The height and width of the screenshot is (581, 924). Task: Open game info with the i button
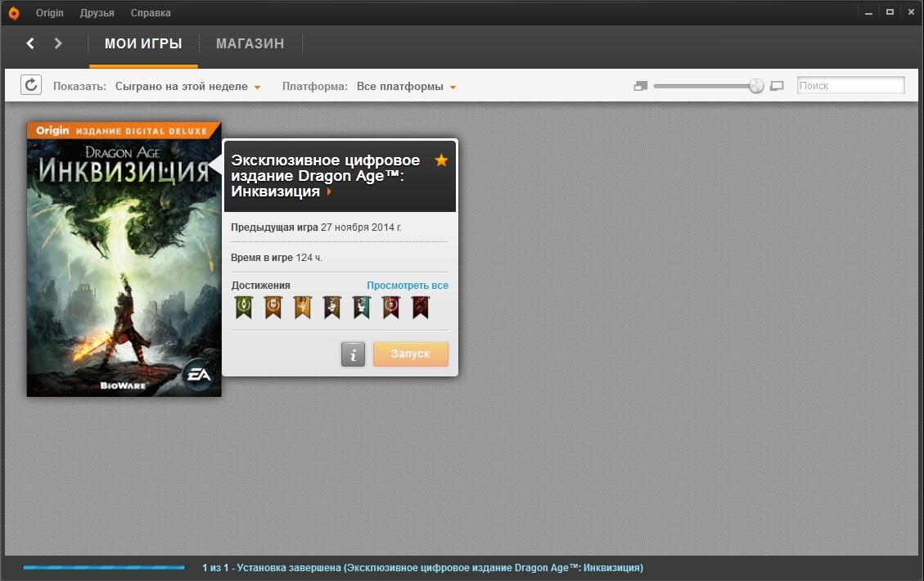(x=353, y=354)
